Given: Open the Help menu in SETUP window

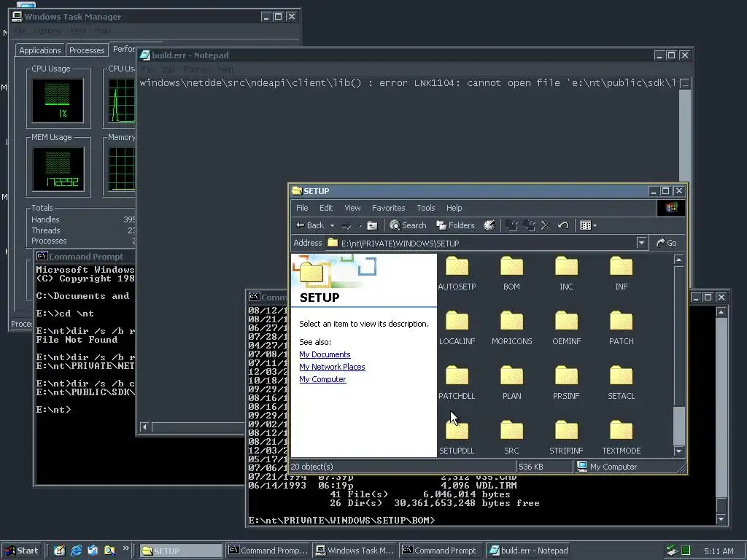Looking at the screenshot, I should coord(454,208).
